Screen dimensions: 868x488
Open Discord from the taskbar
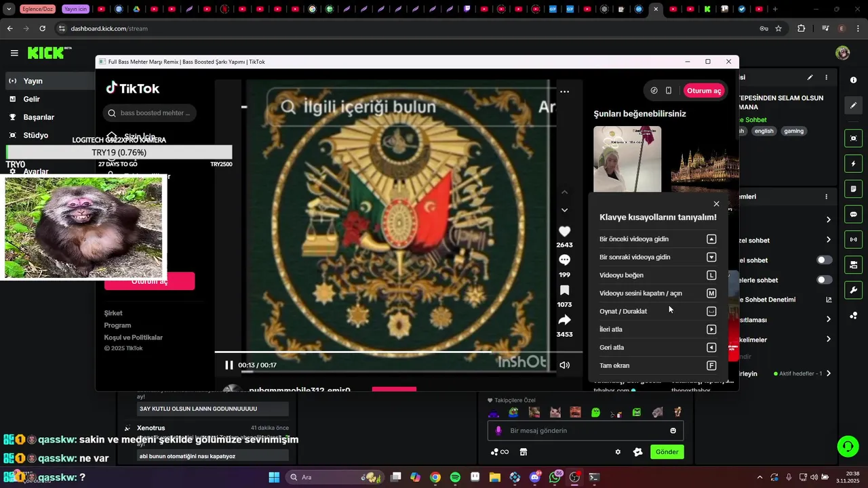pyautogui.click(x=535, y=477)
